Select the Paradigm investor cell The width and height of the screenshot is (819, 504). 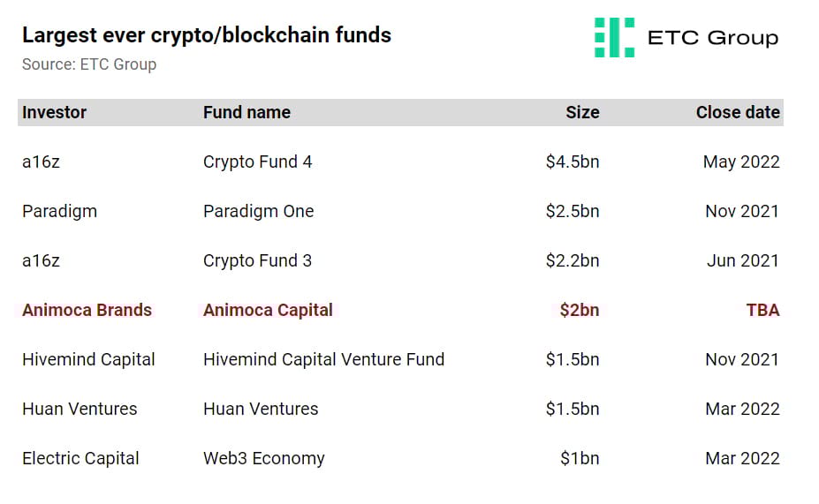(59, 211)
